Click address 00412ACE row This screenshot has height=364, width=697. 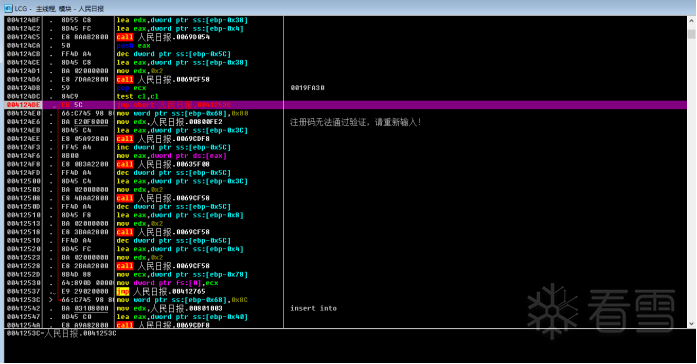coord(23,62)
